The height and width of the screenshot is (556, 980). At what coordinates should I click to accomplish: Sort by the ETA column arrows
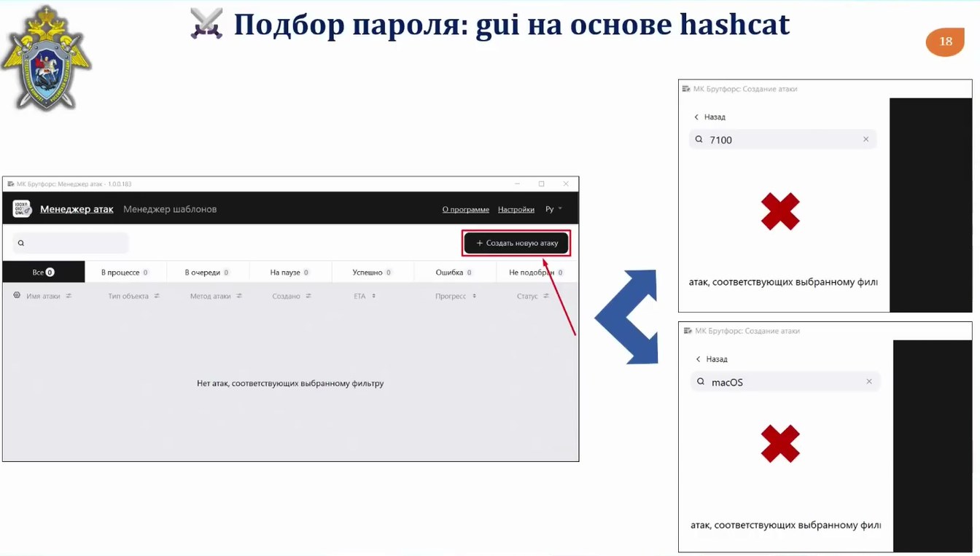(373, 296)
